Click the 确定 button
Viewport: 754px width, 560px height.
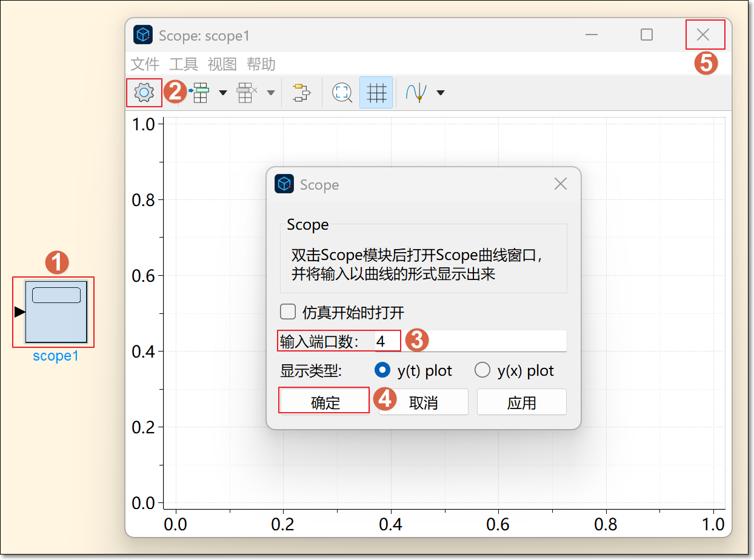pyautogui.click(x=325, y=402)
